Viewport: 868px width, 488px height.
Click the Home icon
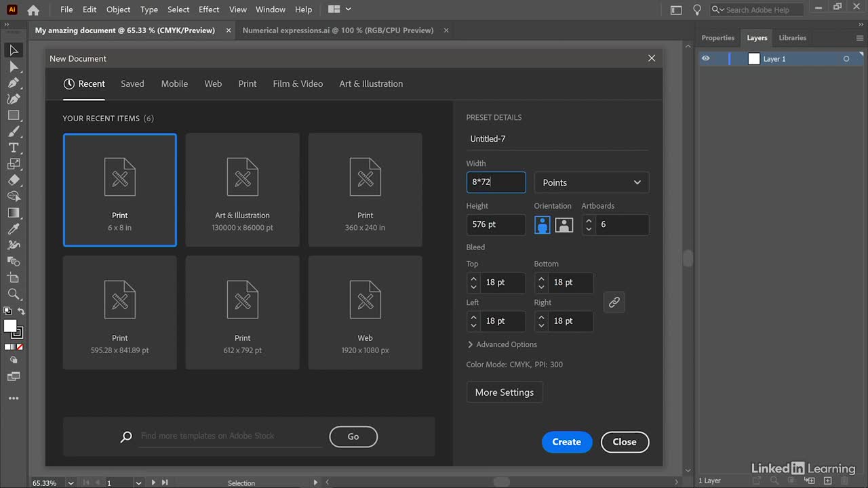click(x=33, y=10)
